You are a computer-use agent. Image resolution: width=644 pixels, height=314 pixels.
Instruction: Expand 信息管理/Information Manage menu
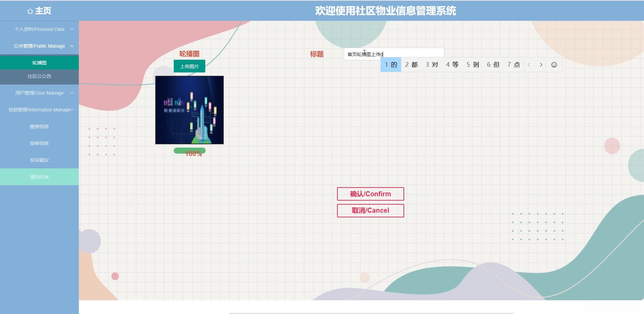[x=39, y=110]
